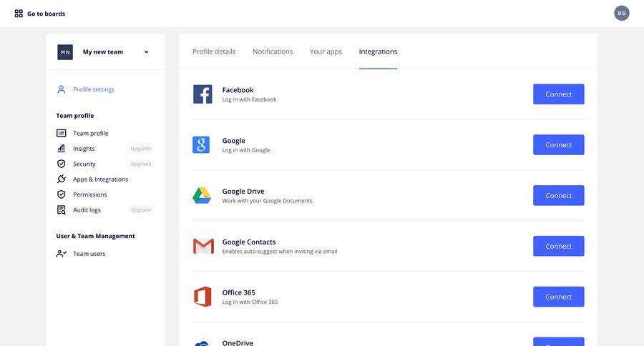
Task: Click the Profile settings person icon
Action: [x=62, y=89]
